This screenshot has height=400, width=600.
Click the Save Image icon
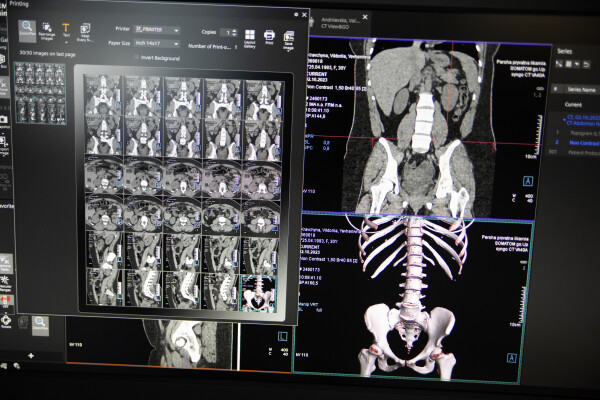point(289,41)
